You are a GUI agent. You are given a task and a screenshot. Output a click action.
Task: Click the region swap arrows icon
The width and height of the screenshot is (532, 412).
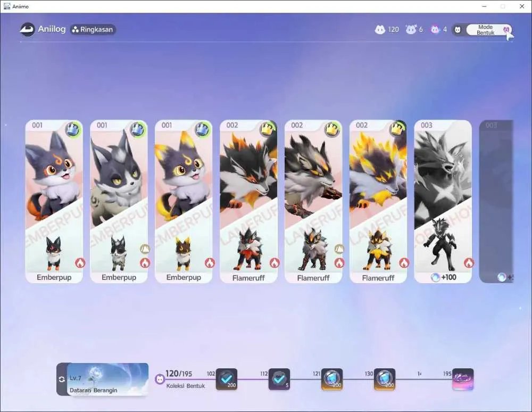62,379
